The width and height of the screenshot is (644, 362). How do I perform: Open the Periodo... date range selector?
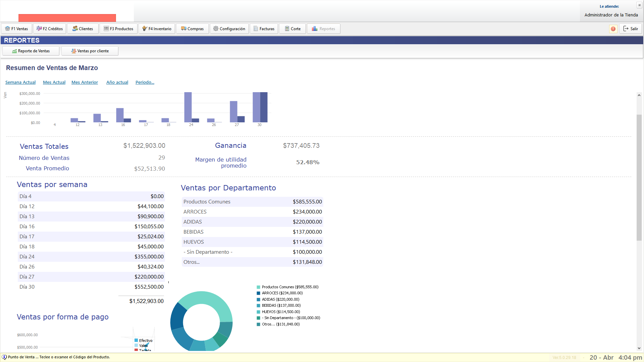[x=145, y=82]
